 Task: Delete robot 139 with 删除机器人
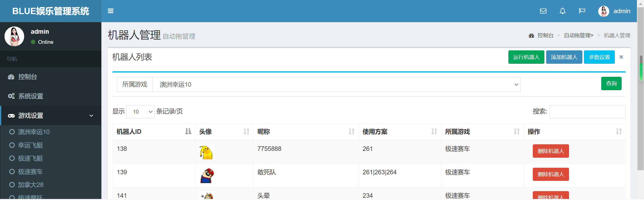pos(551,174)
